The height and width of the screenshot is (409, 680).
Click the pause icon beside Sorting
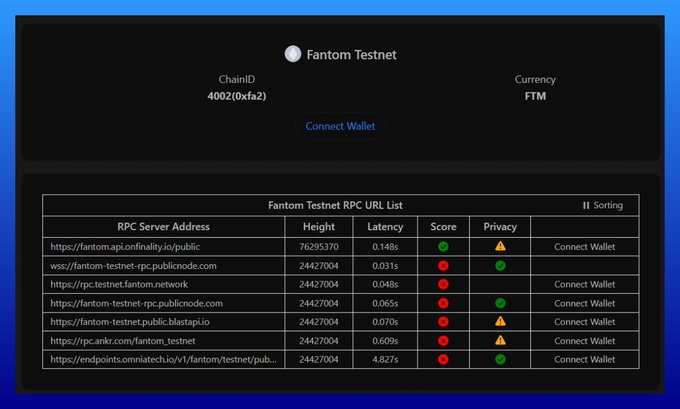586,205
